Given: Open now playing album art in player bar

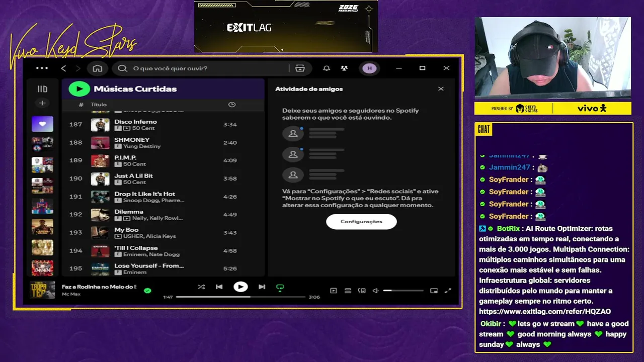Looking at the screenshot, I should 42,290.
